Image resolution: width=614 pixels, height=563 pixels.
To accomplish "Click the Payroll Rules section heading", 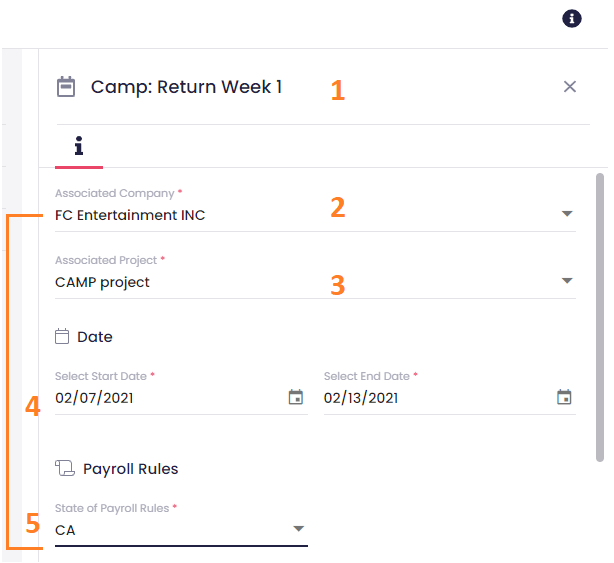I will (x=130, y=468).
